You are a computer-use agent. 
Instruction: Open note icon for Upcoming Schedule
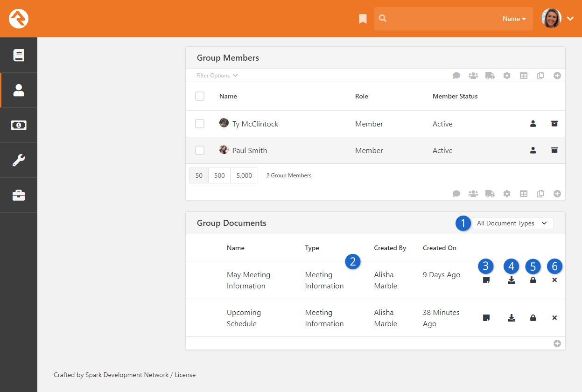(x=486, y=318)
